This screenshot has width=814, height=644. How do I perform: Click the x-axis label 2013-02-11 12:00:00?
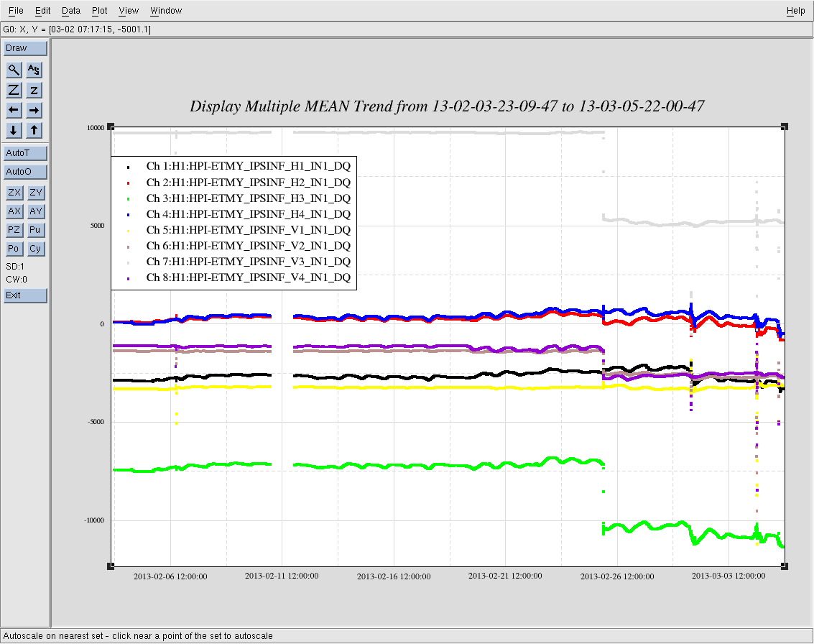pyautogui.click(x=282, y=576)
